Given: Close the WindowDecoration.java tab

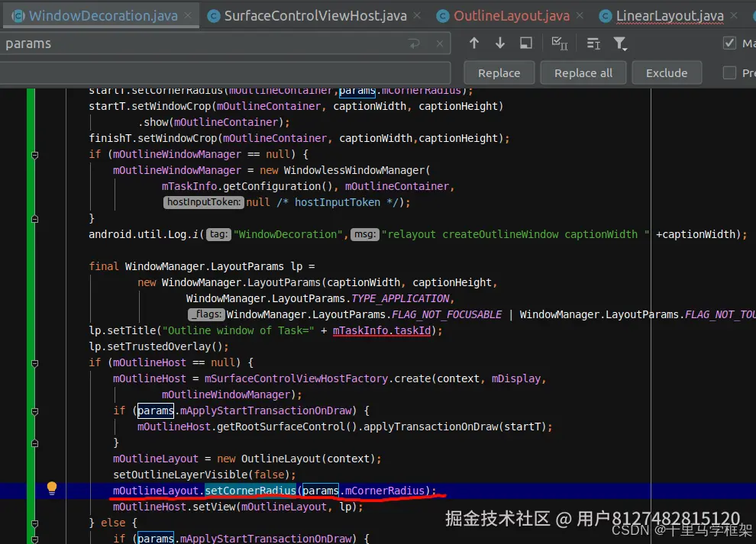Looking at the screenshot, I should coord(188,15).
